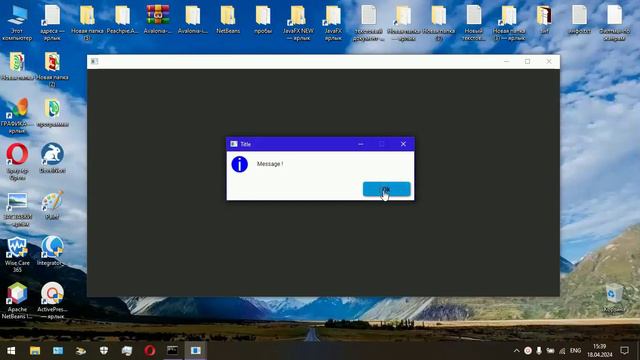The width and height of the screenshot is (640, 360).
Task: Select the WinRAR Avalonia archive icon
Action: click(158, 19)
